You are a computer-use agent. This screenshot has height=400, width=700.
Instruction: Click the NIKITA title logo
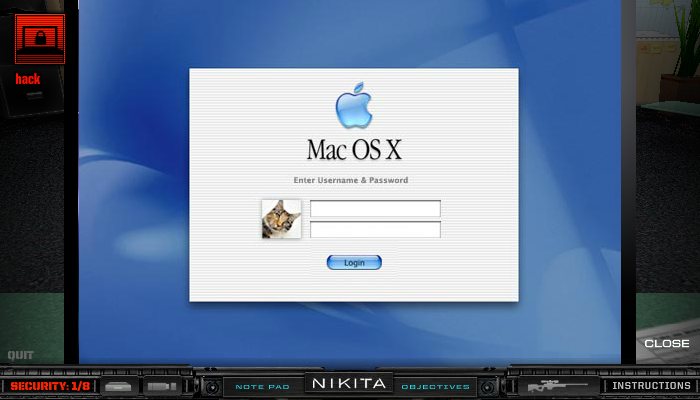pos(349,383)
